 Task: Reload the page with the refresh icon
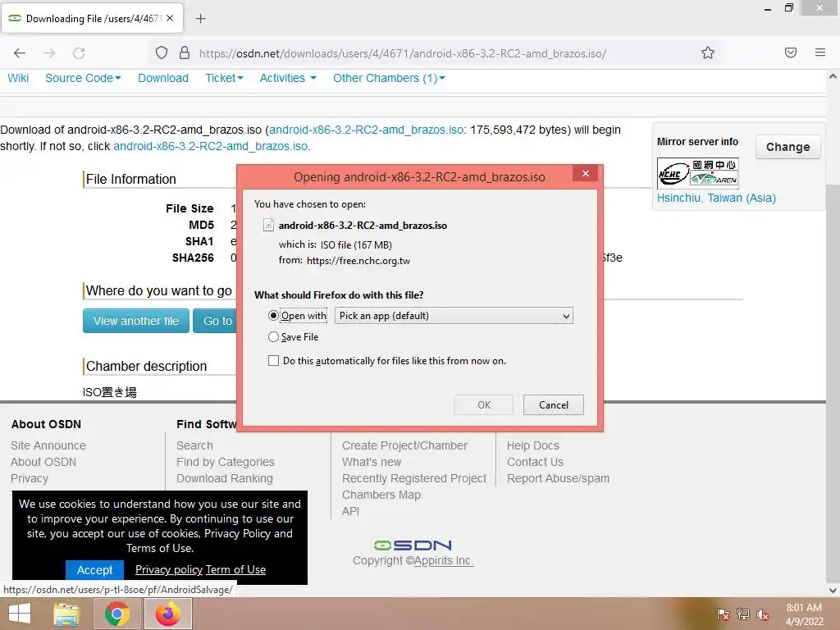pos(79,53)
